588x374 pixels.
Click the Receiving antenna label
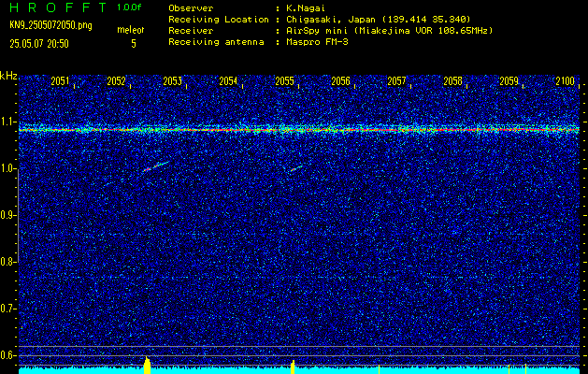[x=216, y=42]
